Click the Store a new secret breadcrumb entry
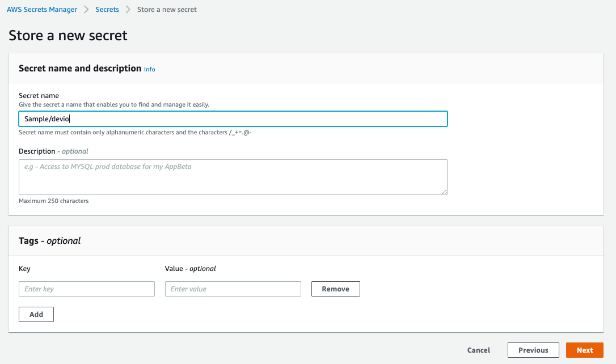This screenshot has height=364, width=616. pyautogui.click(x=166, y=9)
